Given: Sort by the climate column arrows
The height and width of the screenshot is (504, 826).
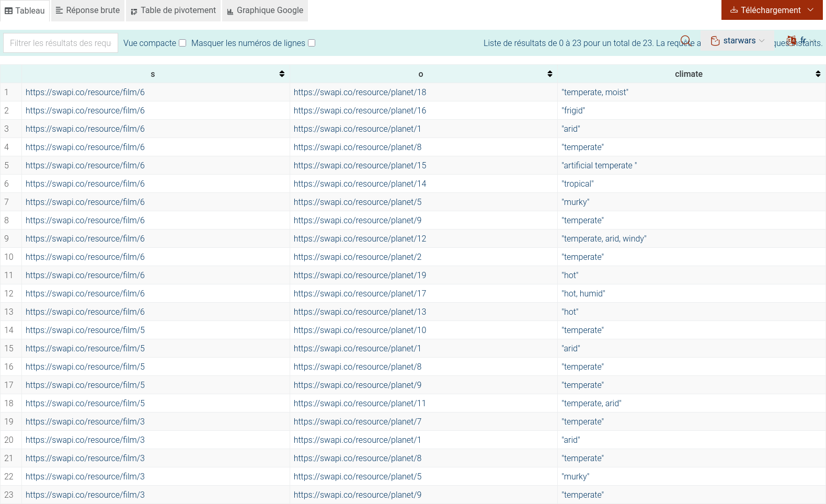Looking at the screenshot, I should (818, 74).
